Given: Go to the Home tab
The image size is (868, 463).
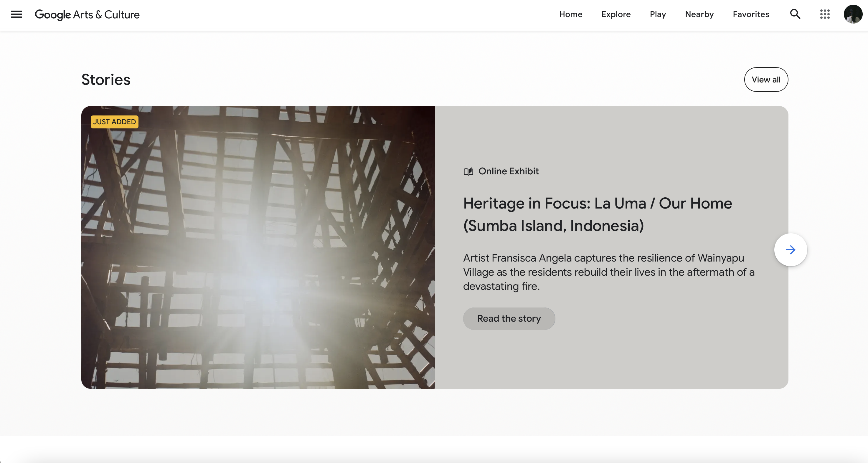Looking at the screenshot, I should [x=570, y=14].
